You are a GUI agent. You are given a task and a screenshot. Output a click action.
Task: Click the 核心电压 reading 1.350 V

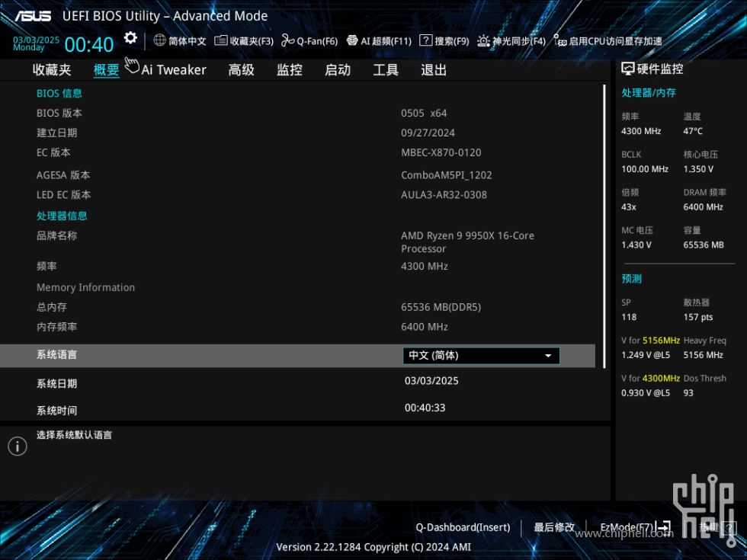(698, 169)
